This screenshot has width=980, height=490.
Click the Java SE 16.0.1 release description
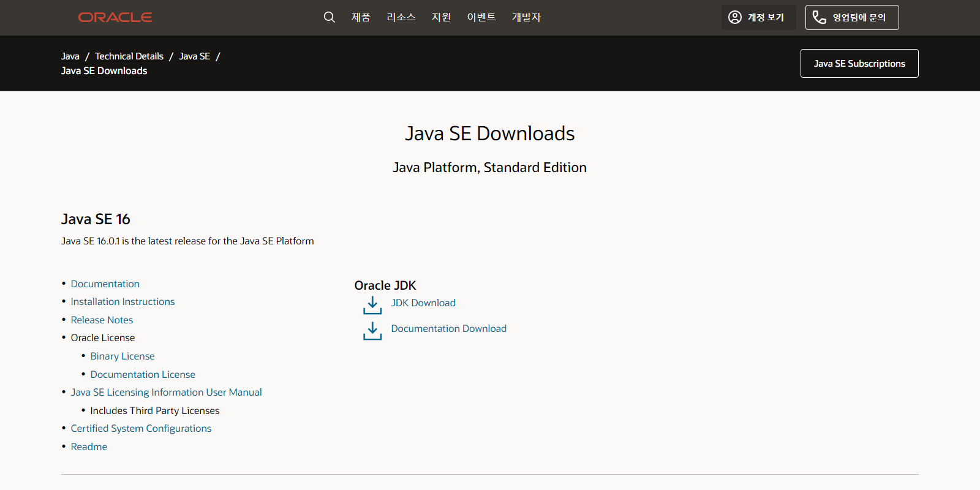pos(187,241)
